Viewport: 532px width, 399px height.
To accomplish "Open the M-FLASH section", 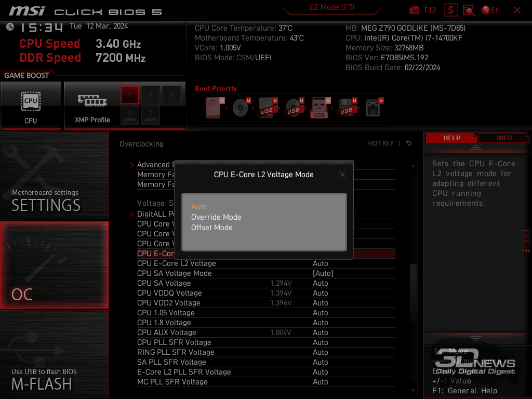I will point(54,354).
